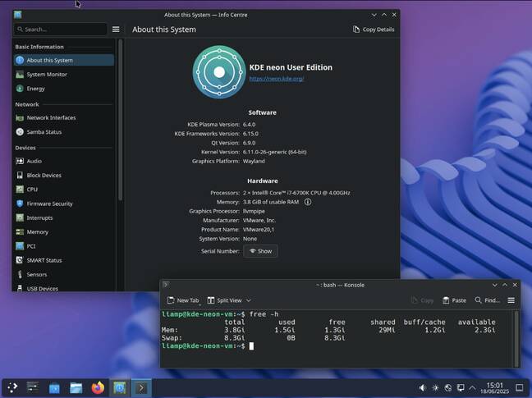
Task: Click Peek at Desktop button
Action: 520,387
